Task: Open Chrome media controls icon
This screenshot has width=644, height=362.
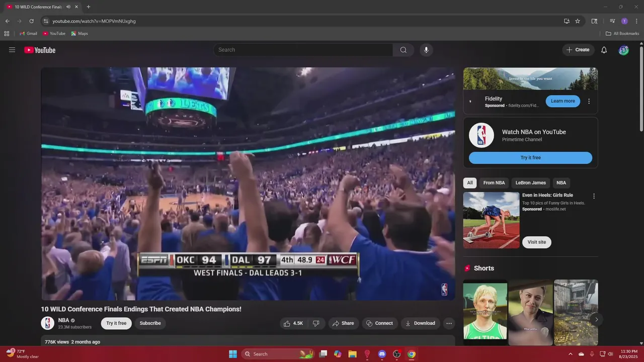Action: 612,21
